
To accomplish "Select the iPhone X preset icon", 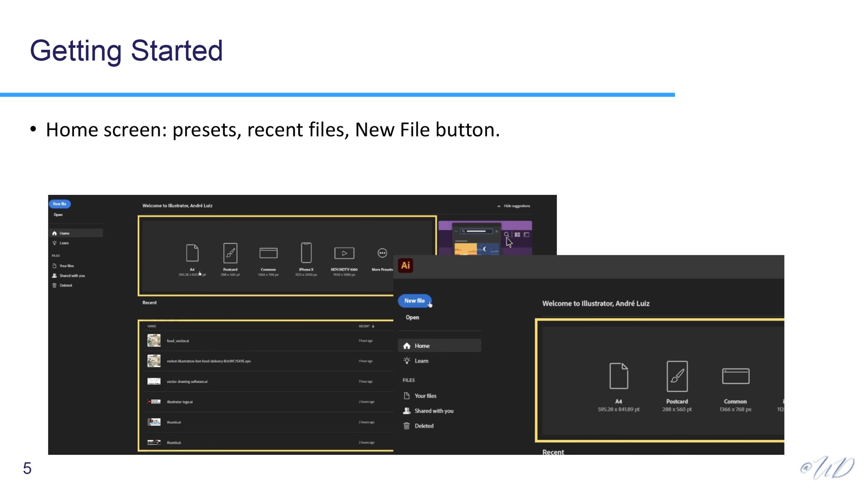I will coord(306,253).
